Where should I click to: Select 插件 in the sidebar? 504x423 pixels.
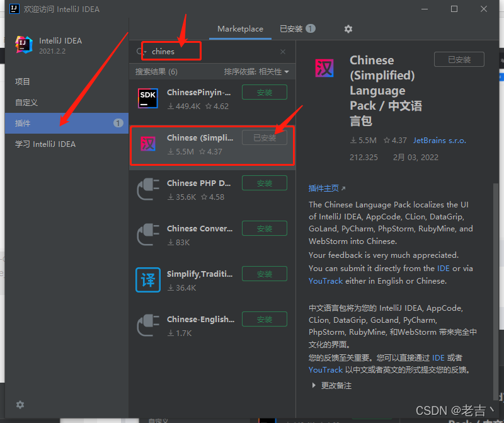click(67, 123)
